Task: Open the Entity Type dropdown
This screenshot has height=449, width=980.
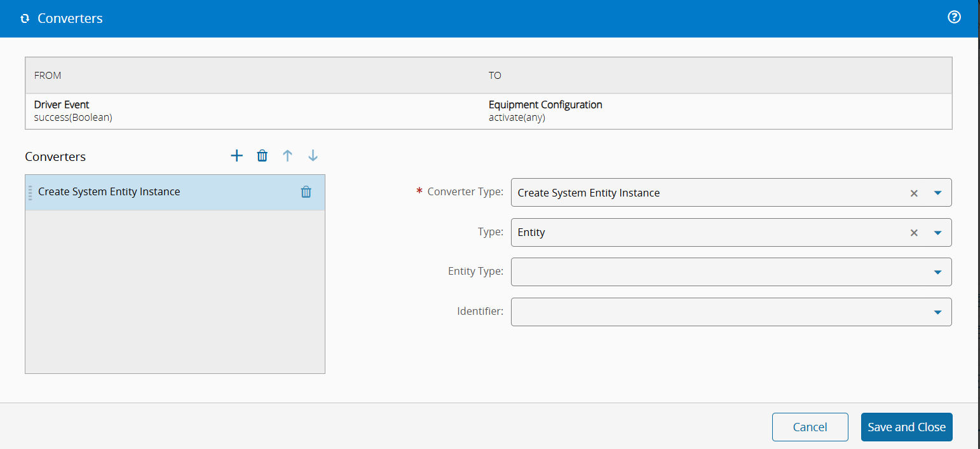Action: [731, 272]
